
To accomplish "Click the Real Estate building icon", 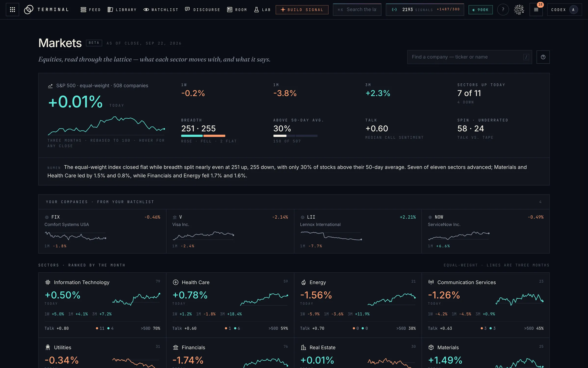I will click(303, 347).
